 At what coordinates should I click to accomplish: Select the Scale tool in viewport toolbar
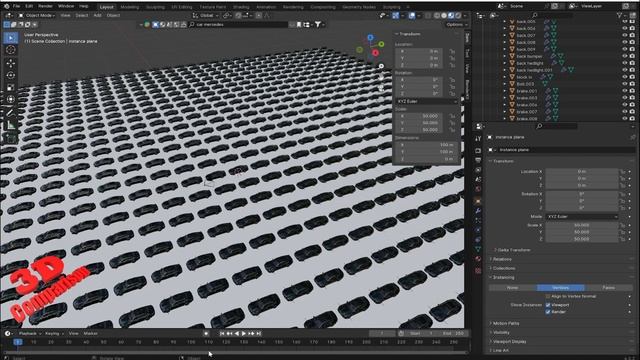11,87
